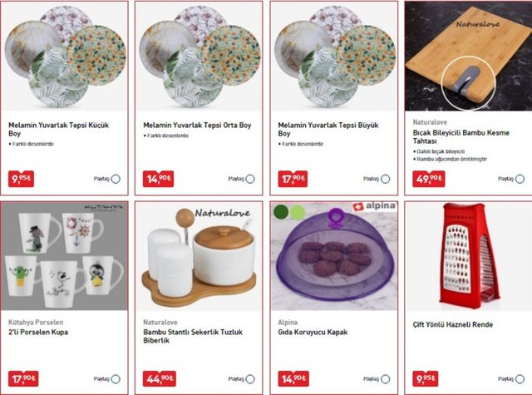Image resolution: width=532 pixels, height=395 pixels.
Task: Click the porcelain mugs product image
Action: [65, 256]
